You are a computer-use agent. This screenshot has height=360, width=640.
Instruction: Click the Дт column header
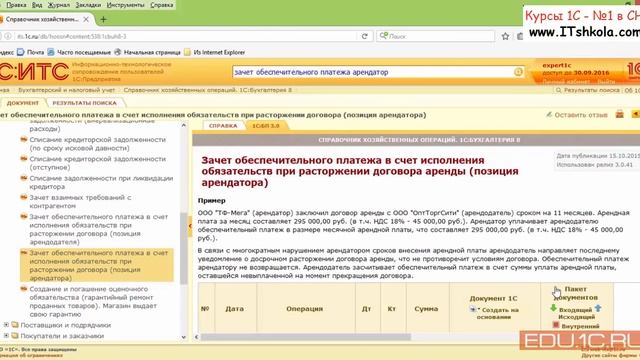point(367,309)
